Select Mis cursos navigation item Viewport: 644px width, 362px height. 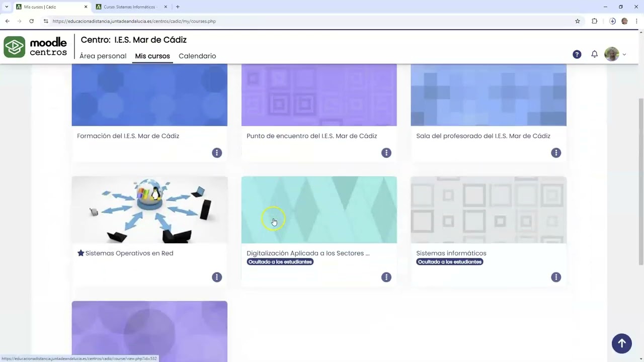click(x=152, y=56)
